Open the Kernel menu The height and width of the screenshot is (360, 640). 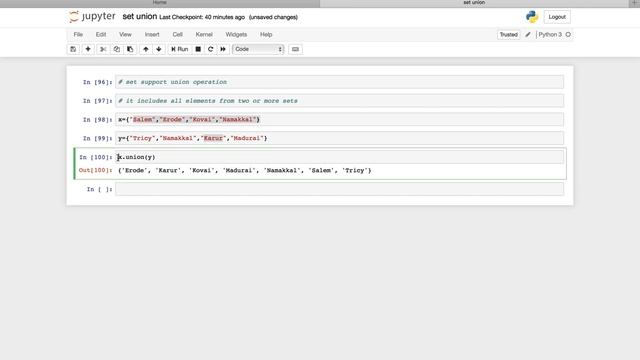pos(204,35)
